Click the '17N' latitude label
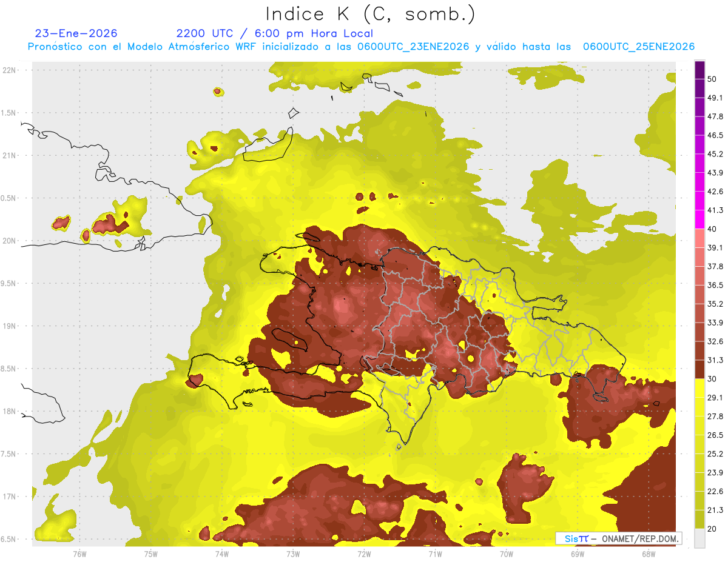The image size is (728, 562). (10, 497)
